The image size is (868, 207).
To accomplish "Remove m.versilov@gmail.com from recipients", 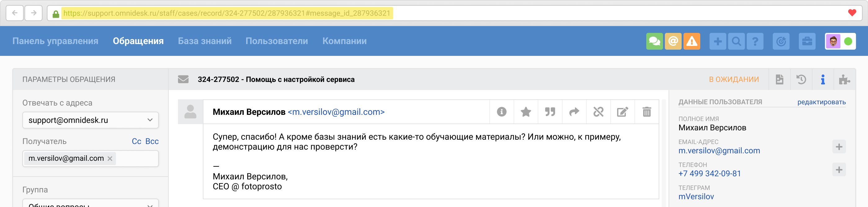I will [x=110, y=159].
